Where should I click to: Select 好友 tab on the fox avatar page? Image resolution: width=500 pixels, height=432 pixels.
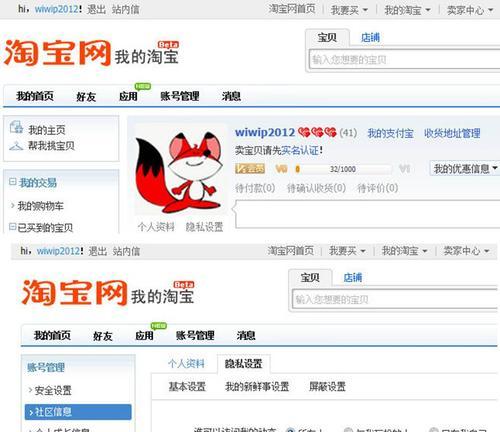tap(86, 97)
